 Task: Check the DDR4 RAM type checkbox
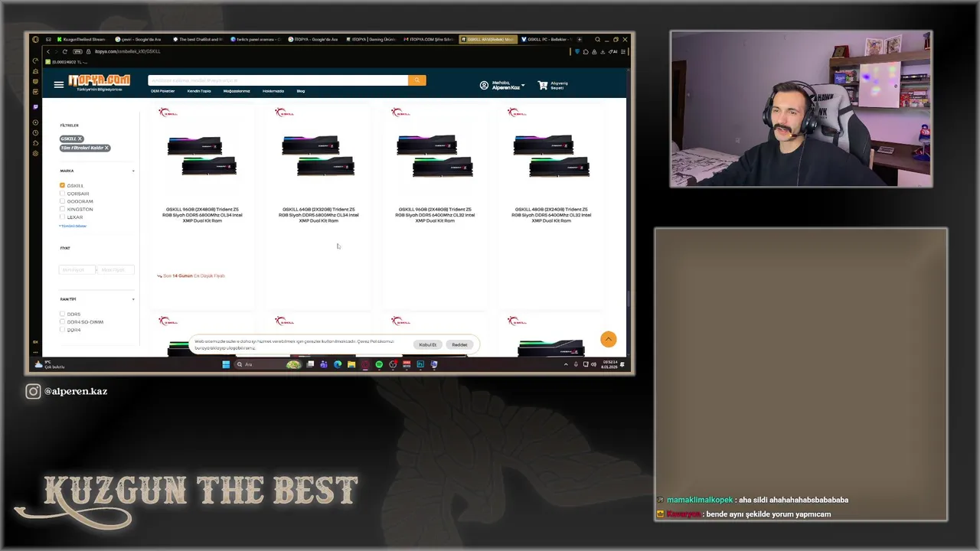click(62, 329)
